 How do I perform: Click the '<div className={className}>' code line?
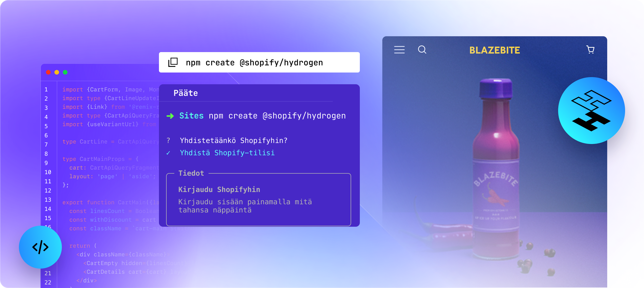pos(123,255)
